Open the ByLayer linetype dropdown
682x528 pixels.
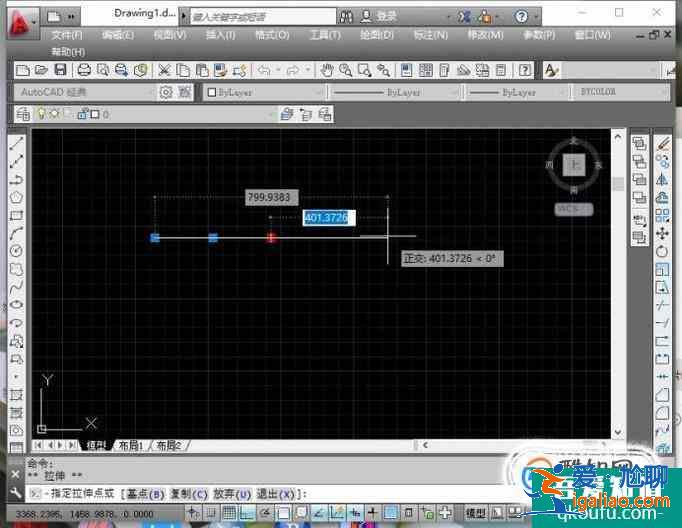coord(394,92)
